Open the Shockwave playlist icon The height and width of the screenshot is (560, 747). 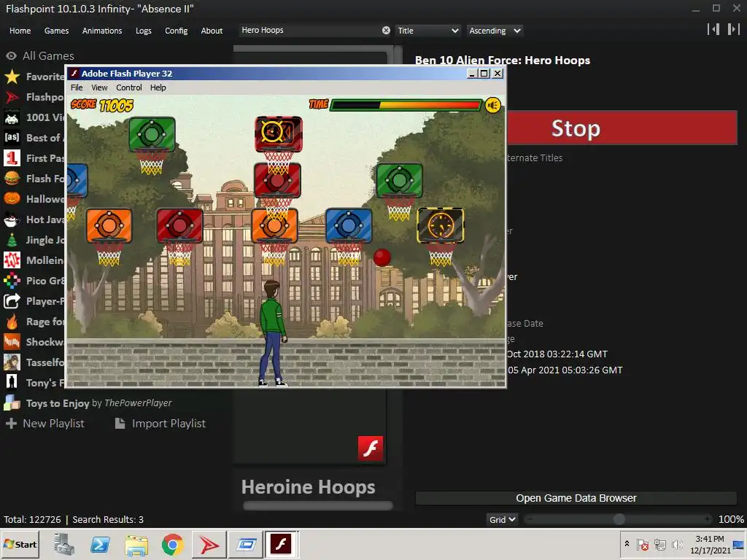(x=12, y=342)
